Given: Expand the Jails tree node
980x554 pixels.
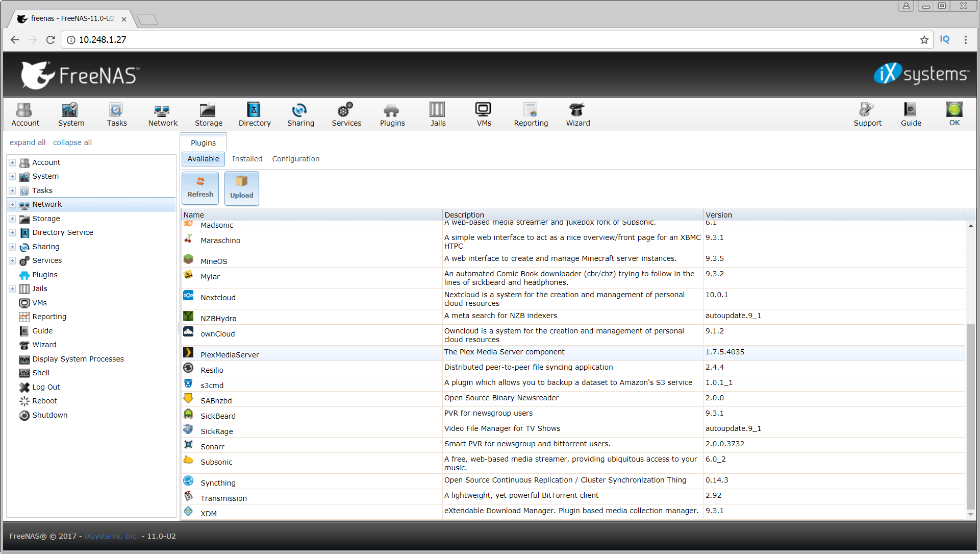Looking at the screenshot, I should coord(12,288).
